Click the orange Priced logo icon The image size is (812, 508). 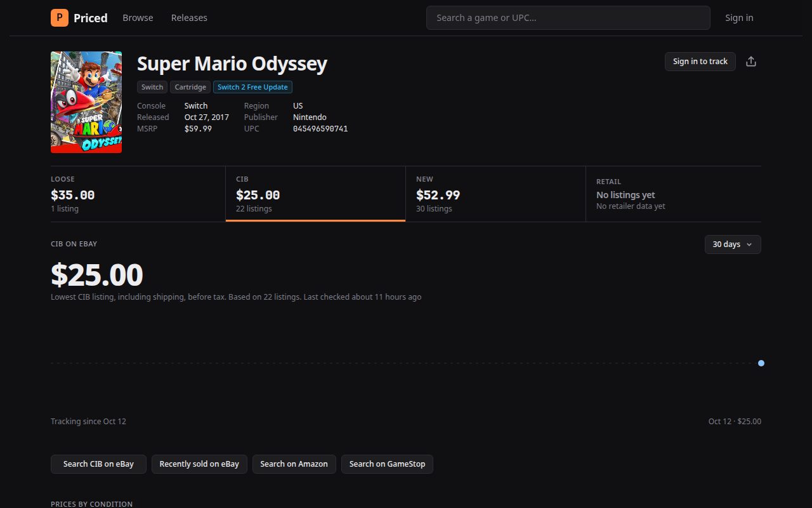pyautogui.click(x=60, y=18)
